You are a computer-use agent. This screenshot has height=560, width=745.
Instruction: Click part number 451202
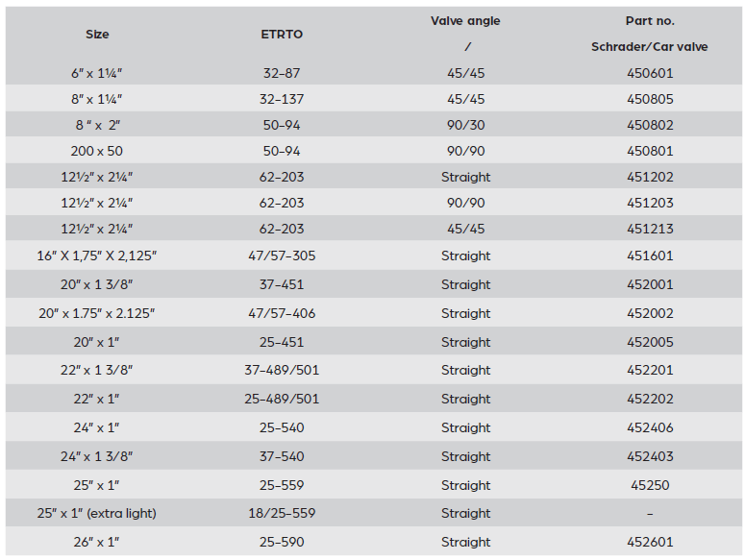click(x=650, y=177)
